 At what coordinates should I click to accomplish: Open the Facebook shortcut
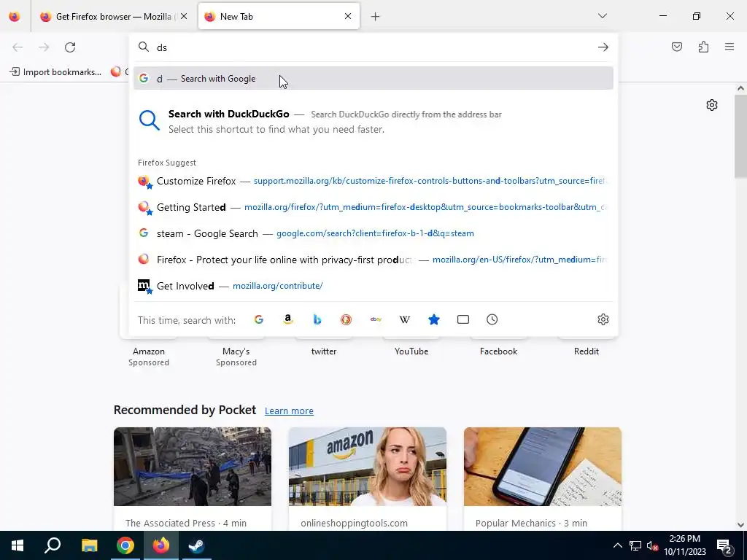pos(499,351)
